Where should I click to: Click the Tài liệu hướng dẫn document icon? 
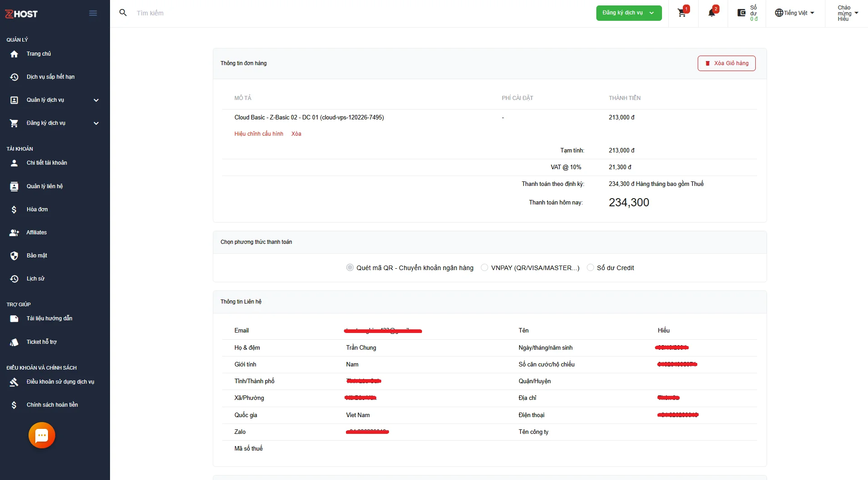click(14, 318)
